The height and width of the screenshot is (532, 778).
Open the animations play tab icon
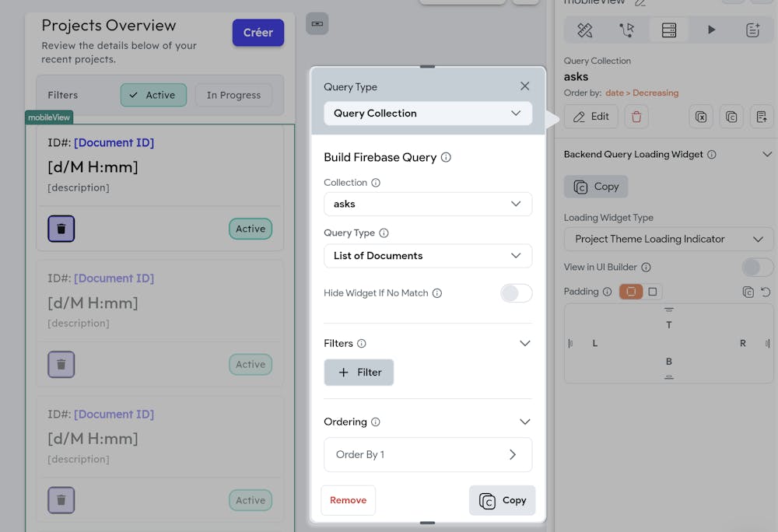(711, 30)
